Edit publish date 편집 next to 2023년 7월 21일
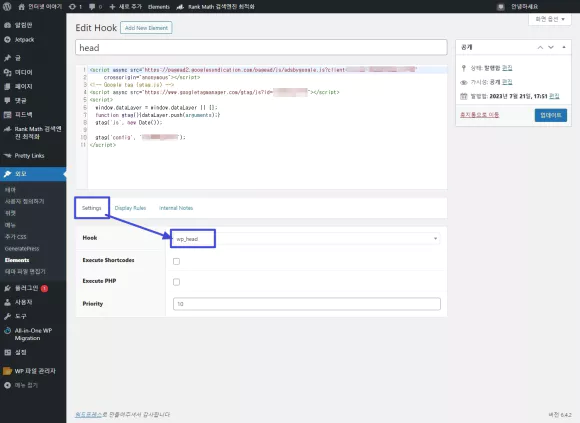 click(x=554, y=96)
